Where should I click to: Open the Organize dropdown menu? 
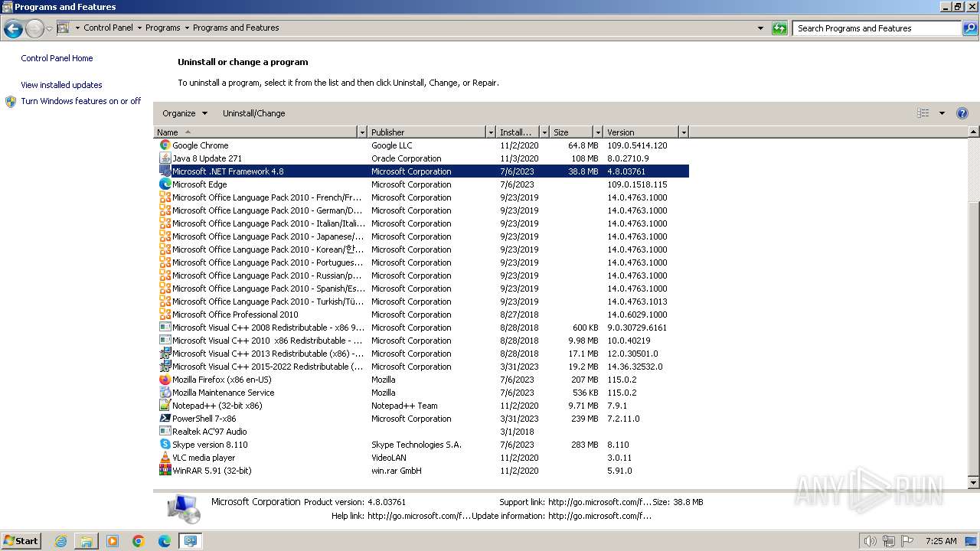tap(185, 113)
